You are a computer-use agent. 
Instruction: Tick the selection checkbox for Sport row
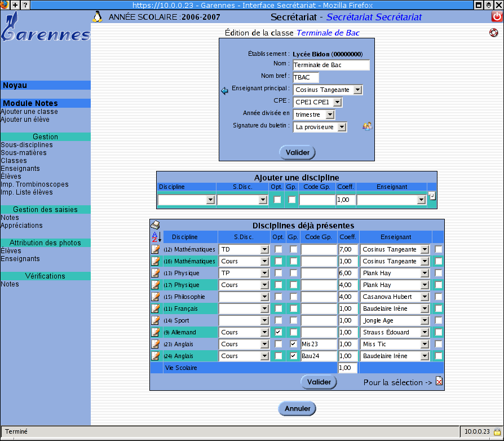pos(438,320)
